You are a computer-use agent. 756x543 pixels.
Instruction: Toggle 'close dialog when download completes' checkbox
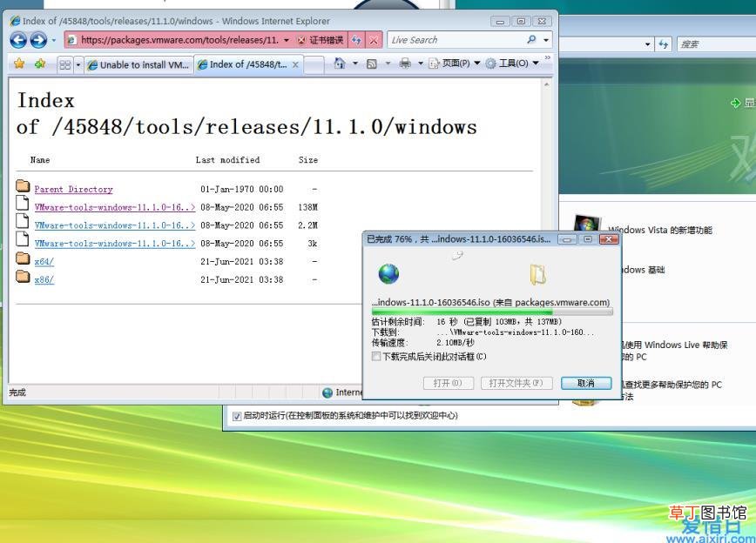tap(376, 357)
